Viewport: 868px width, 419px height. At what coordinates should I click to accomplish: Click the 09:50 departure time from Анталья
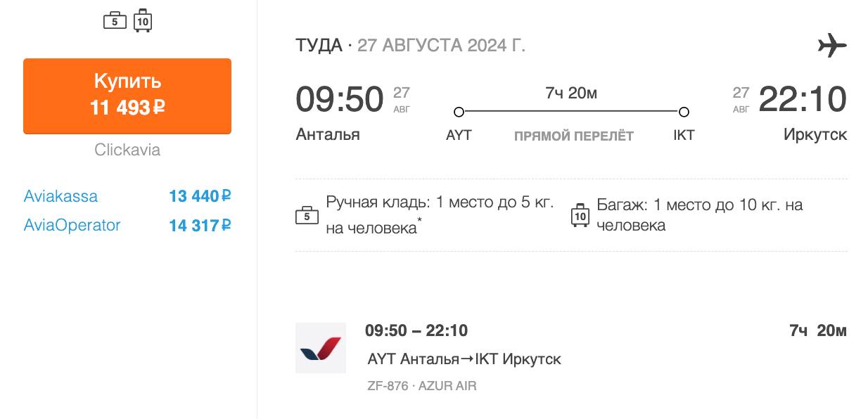point(339,99)
